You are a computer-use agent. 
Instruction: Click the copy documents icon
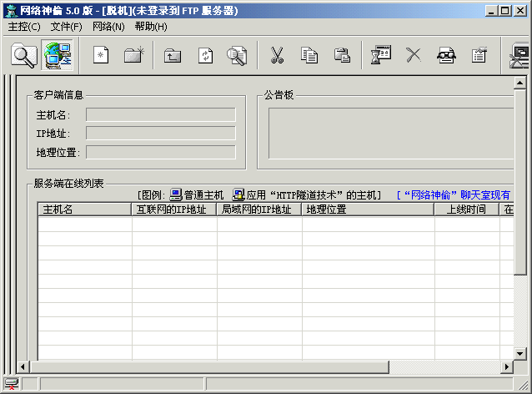(x=309, y=56)
